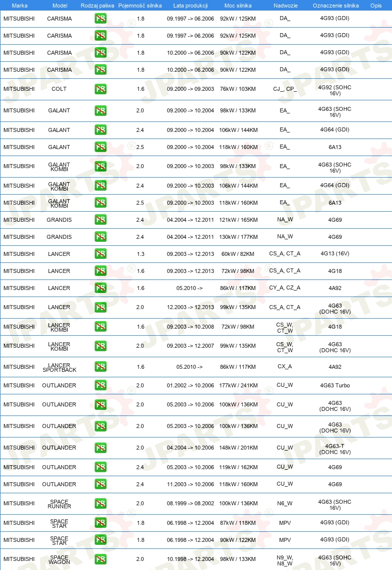Click body code CX_A
The height and width of the screenshot is (570, 392).
pos(285,366)
